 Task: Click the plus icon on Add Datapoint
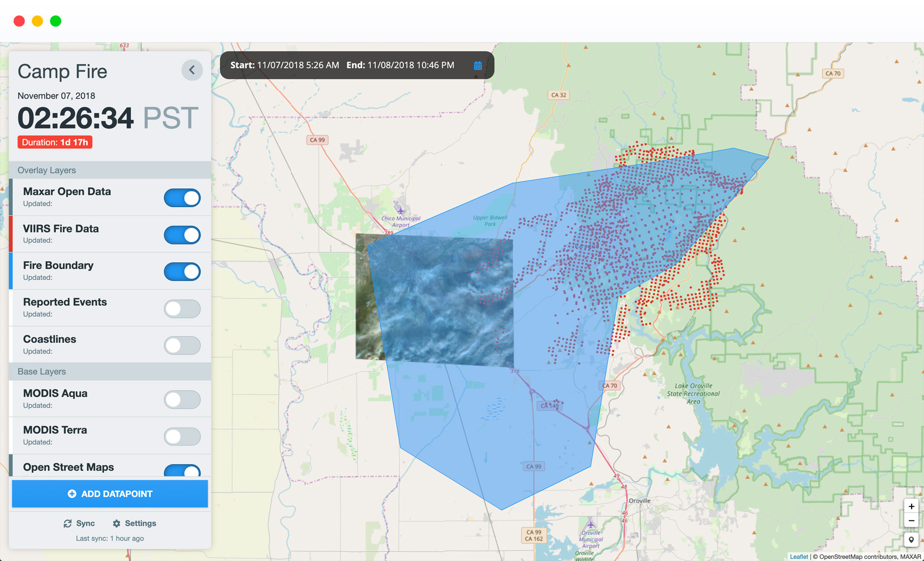(72, 494)
